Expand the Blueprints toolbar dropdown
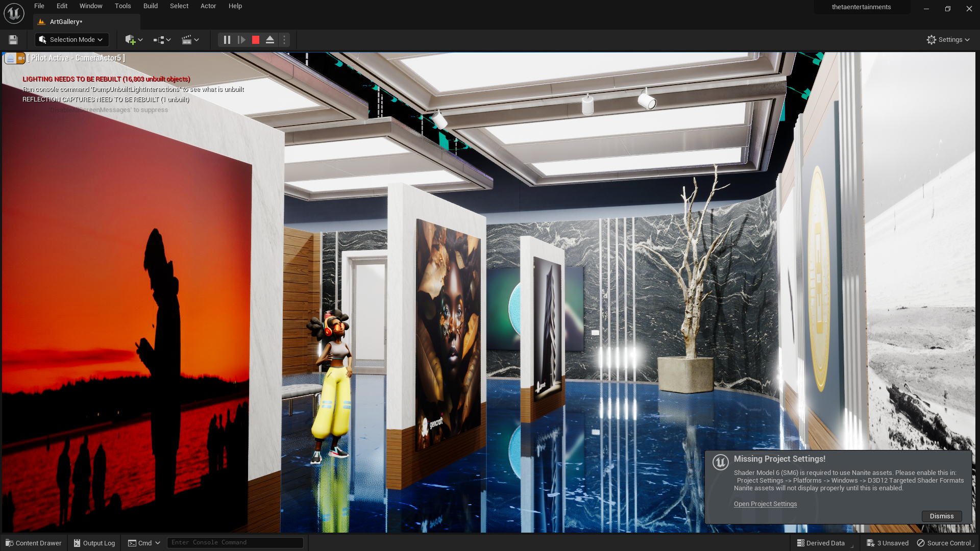The width and height of the screenshot is (980, 551). click(x=162, y=40)
